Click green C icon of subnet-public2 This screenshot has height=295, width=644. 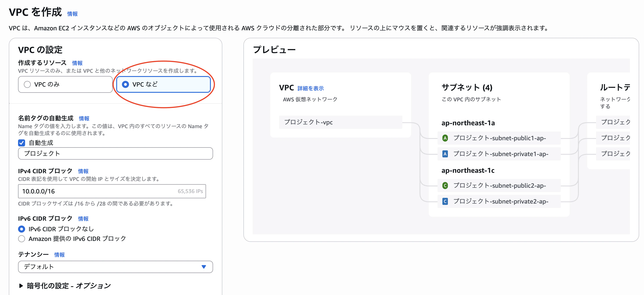coord(445,186)
